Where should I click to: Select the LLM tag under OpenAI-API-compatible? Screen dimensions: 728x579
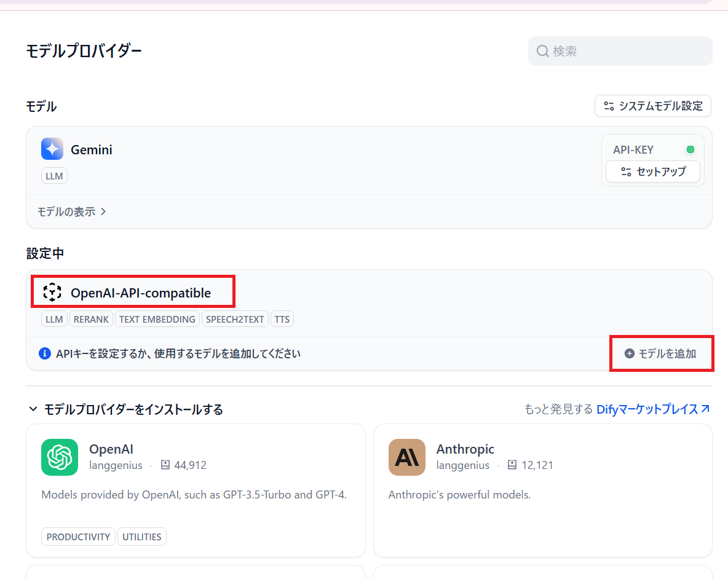(x=54, y=319)
